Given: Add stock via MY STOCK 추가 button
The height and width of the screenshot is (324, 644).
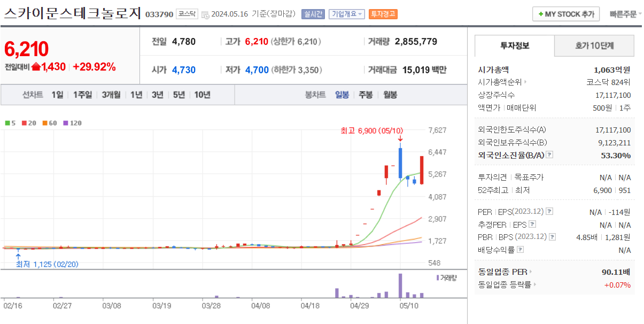Looking at the screenshot, I should click(566, 14).
